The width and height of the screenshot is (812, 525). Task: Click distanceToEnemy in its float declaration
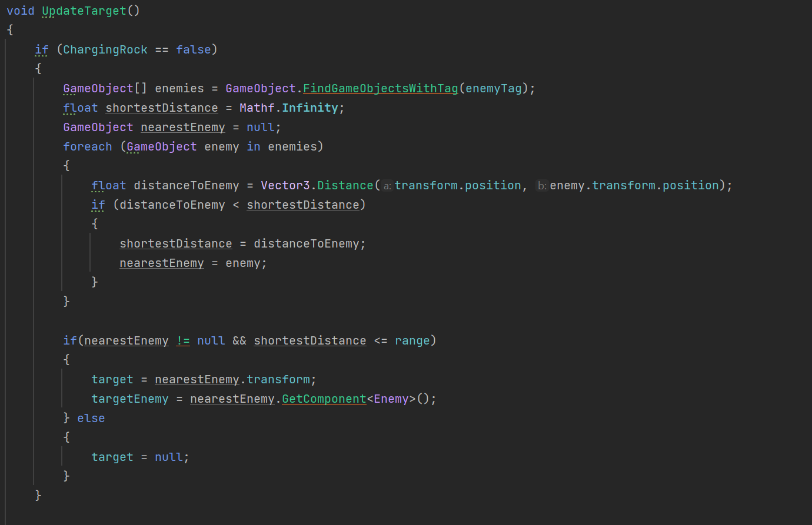click(187, 185)
